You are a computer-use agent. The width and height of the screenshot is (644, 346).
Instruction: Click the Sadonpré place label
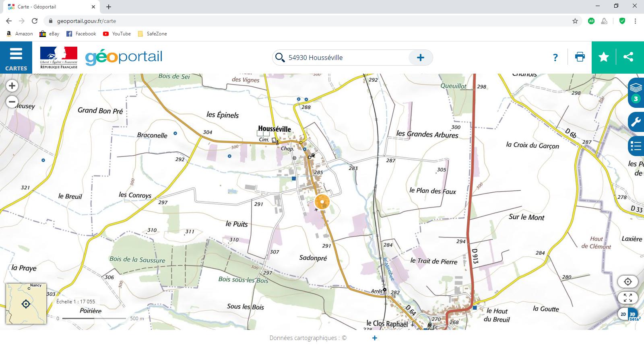click(x=313, y=257)
